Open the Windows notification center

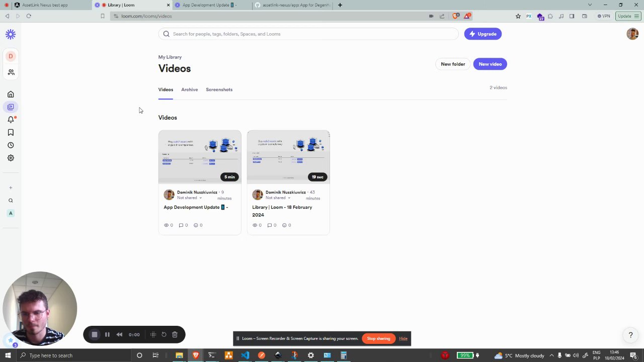point(633,355)
